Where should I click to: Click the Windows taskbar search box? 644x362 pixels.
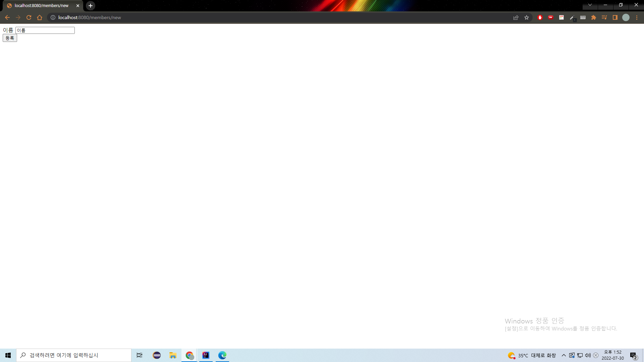click(74, 355)
